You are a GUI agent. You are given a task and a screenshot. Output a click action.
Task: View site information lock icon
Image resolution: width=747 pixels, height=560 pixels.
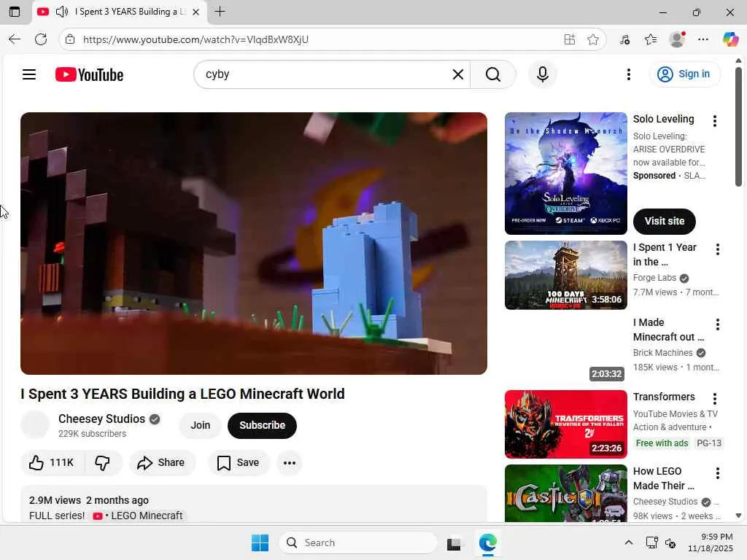pos(70,39)
